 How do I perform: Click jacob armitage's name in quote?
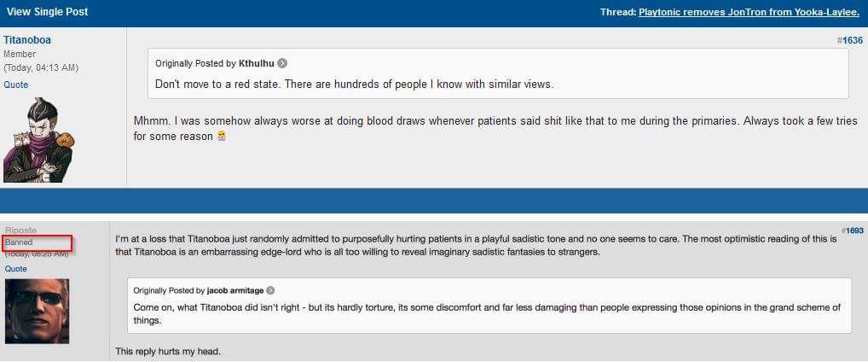[235, 290]
